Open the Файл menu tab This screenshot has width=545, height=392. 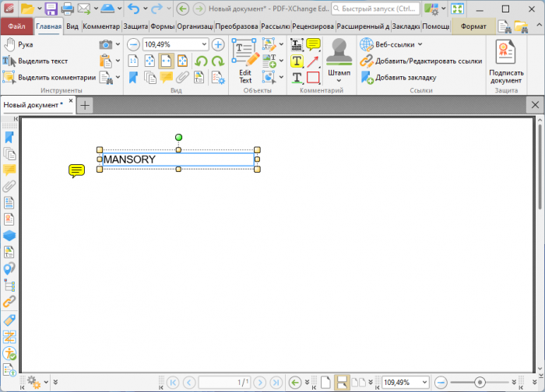(x=16, y=26)
